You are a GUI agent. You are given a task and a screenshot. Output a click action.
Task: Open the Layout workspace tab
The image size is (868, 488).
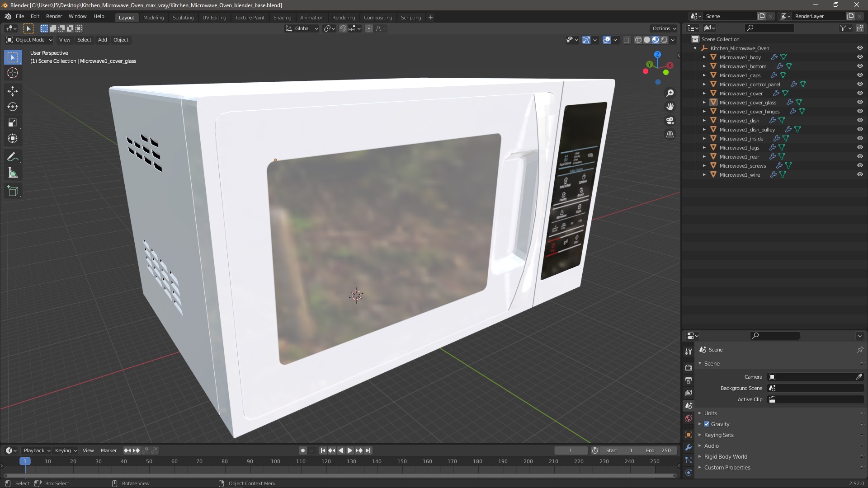127,17
